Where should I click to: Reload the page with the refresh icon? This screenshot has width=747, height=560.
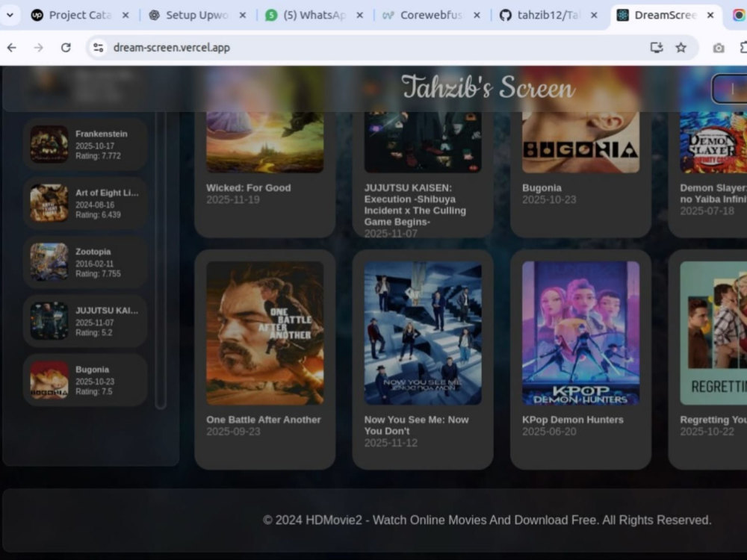[x=66, y=48]
